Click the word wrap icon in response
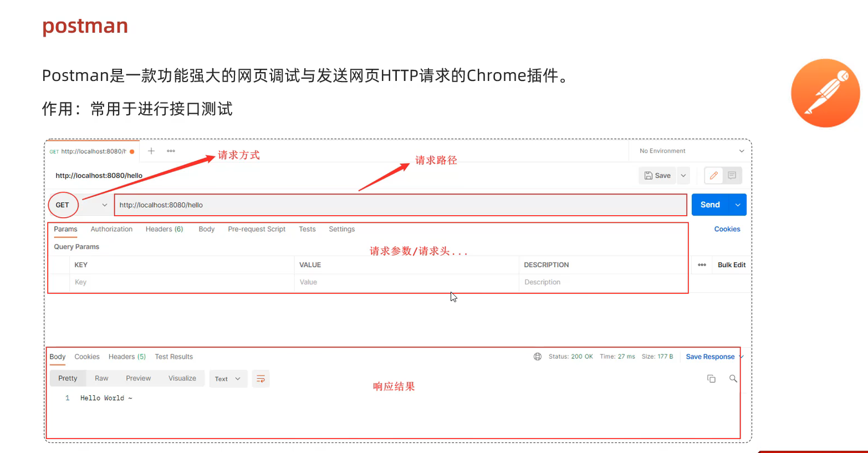 (x=261, y=379)
